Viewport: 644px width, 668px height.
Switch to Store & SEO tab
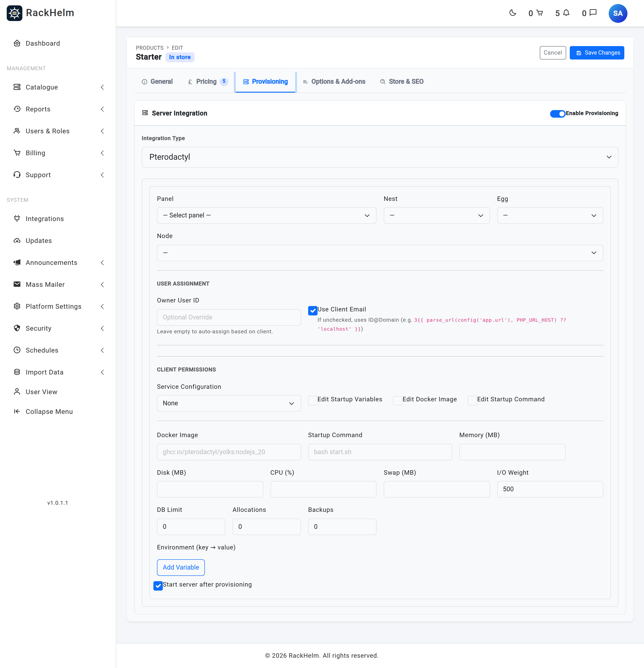coord(402,82)
